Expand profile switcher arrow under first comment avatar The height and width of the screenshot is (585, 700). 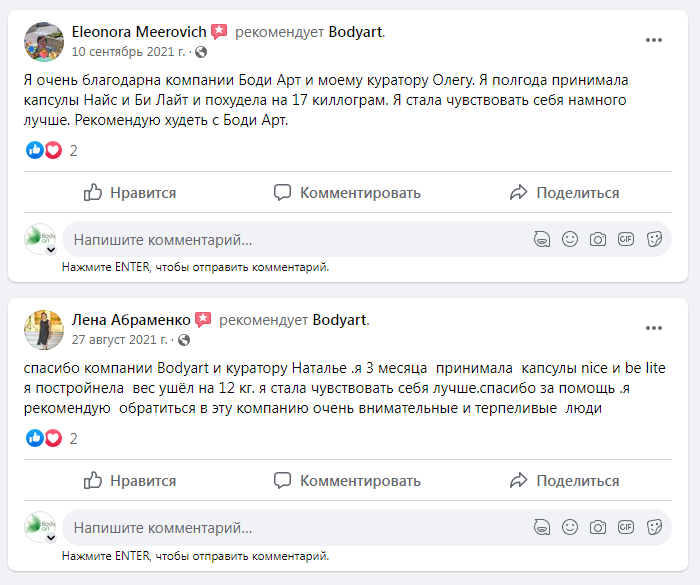point(51,250)
